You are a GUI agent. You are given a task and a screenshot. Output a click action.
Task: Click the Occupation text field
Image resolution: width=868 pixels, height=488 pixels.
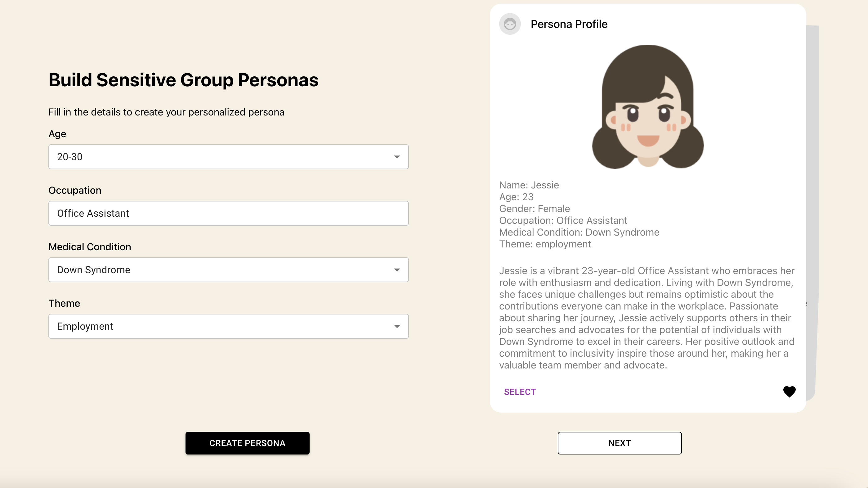point(228,214)
